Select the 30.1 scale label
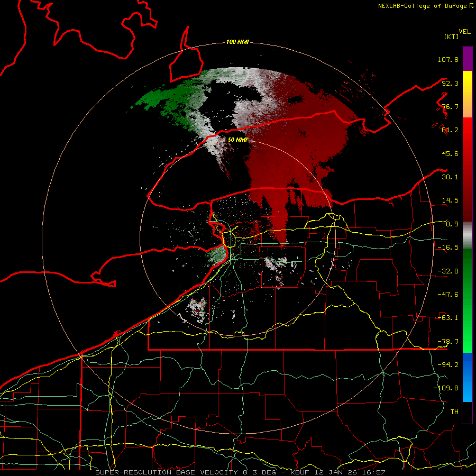 (x=450, y=177)
